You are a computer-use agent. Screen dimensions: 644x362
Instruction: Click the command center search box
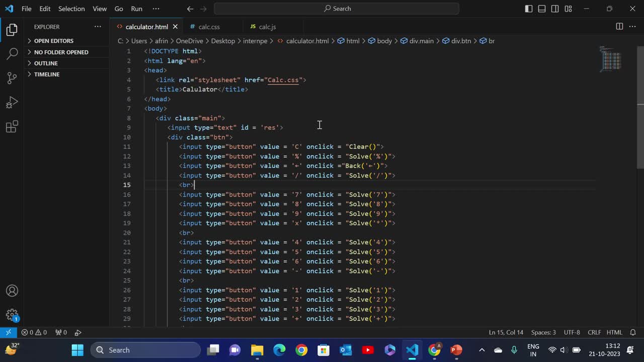coord(336,9)
